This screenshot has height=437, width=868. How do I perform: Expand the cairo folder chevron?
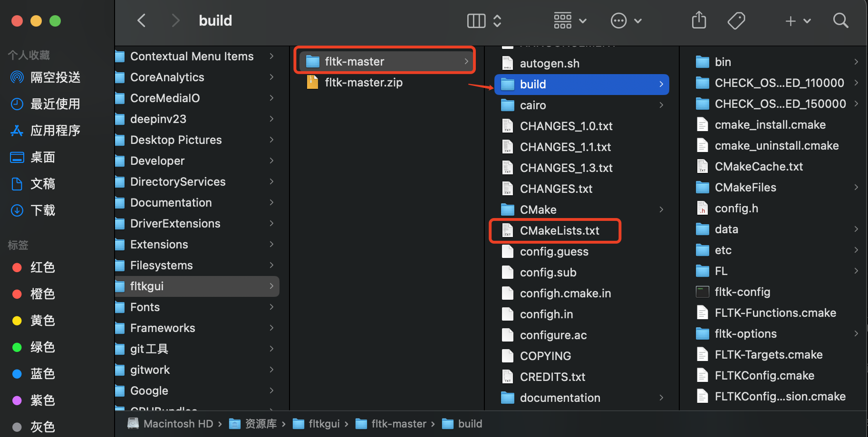[661, 105]
